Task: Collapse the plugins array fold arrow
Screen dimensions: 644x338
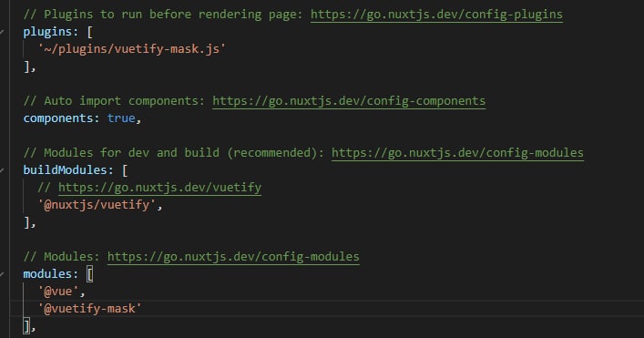Action: click(2, 32)
